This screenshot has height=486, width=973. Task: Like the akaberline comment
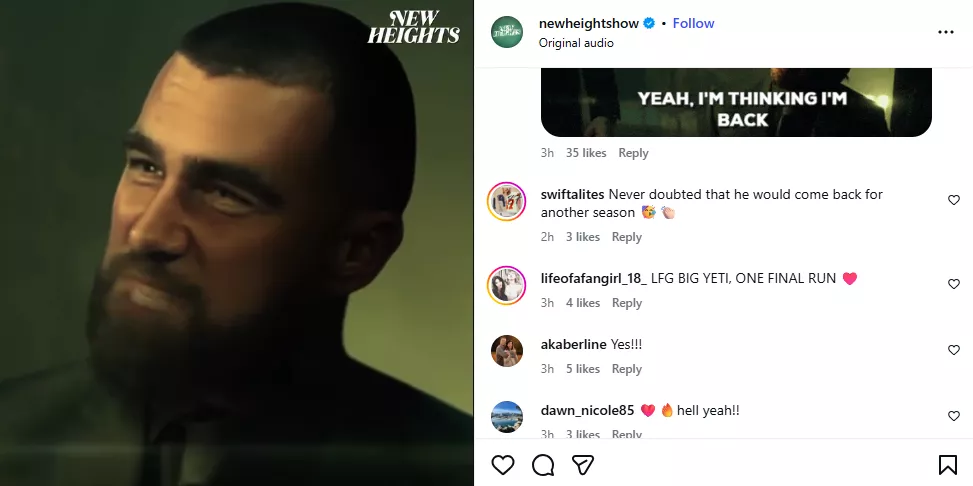[x=953, y=350]
